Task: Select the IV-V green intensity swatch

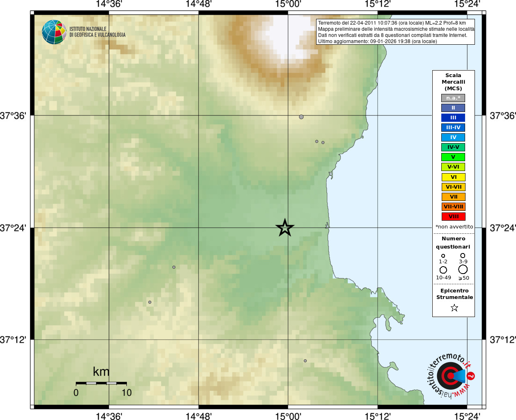Action: 453,147
